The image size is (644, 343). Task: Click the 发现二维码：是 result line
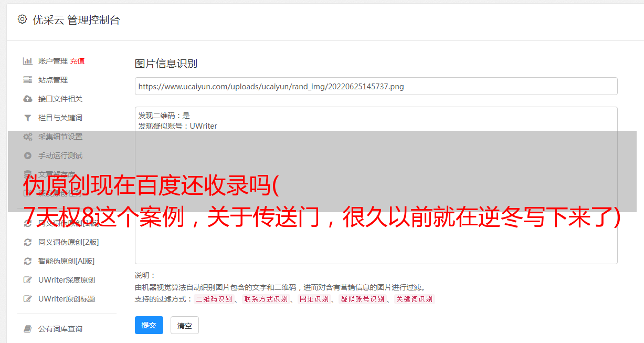coord(164,116)
